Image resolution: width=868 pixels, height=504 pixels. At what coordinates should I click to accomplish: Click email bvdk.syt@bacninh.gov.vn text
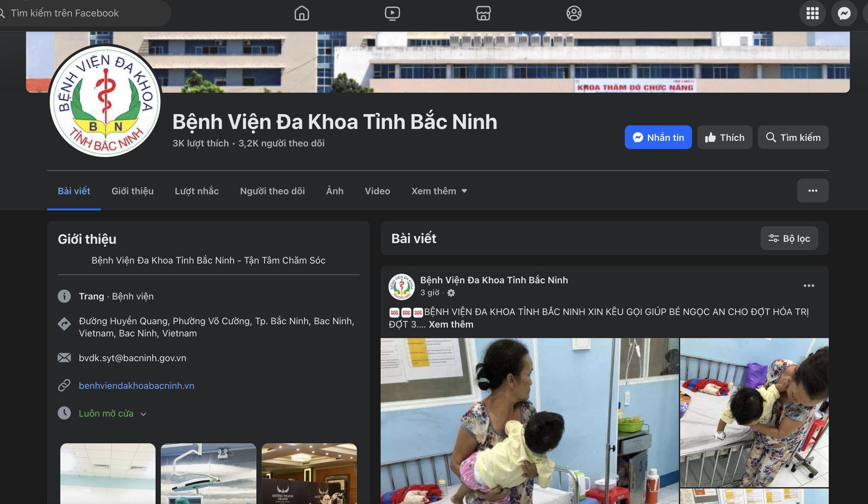(x=132, y=358)
